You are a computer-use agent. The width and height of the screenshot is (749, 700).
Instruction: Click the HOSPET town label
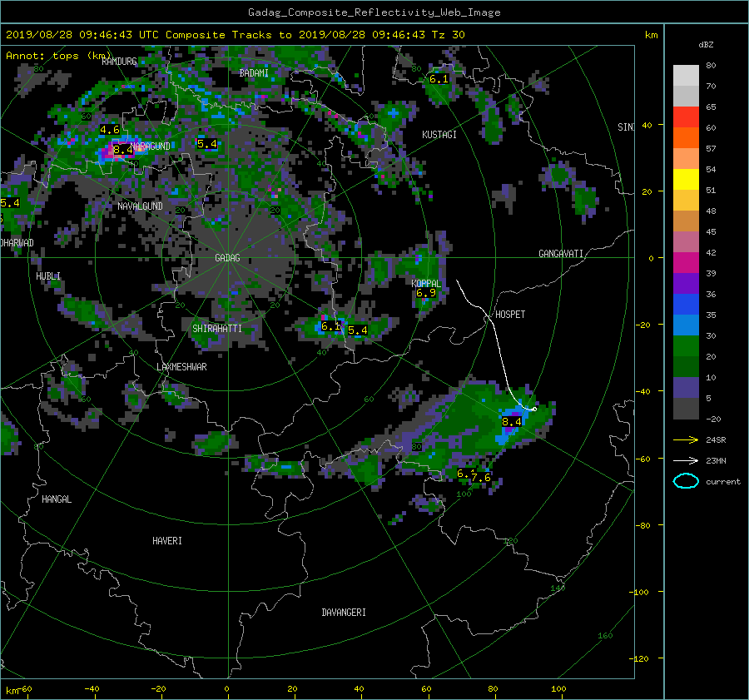tap(509, 315)
